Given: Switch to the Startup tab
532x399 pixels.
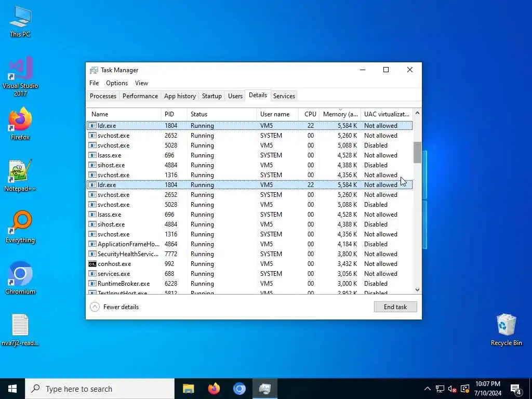Looking at the screenshot, I should click(212, 96).
